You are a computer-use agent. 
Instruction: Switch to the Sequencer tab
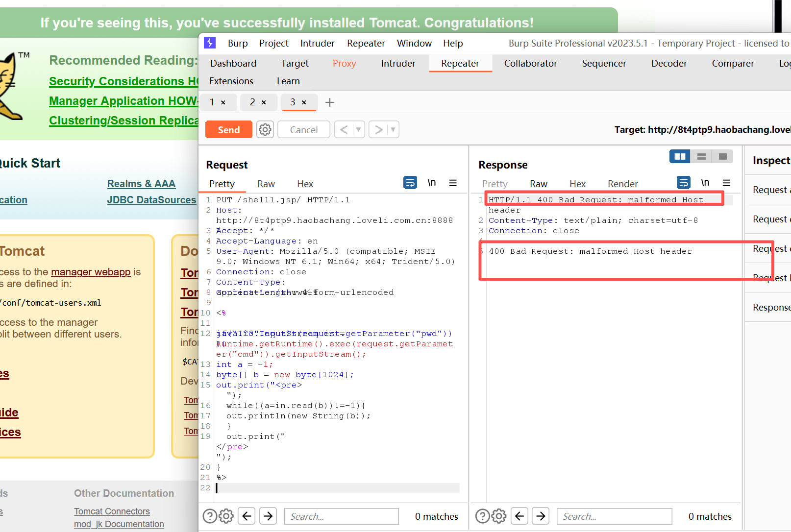tap(604, 63)
